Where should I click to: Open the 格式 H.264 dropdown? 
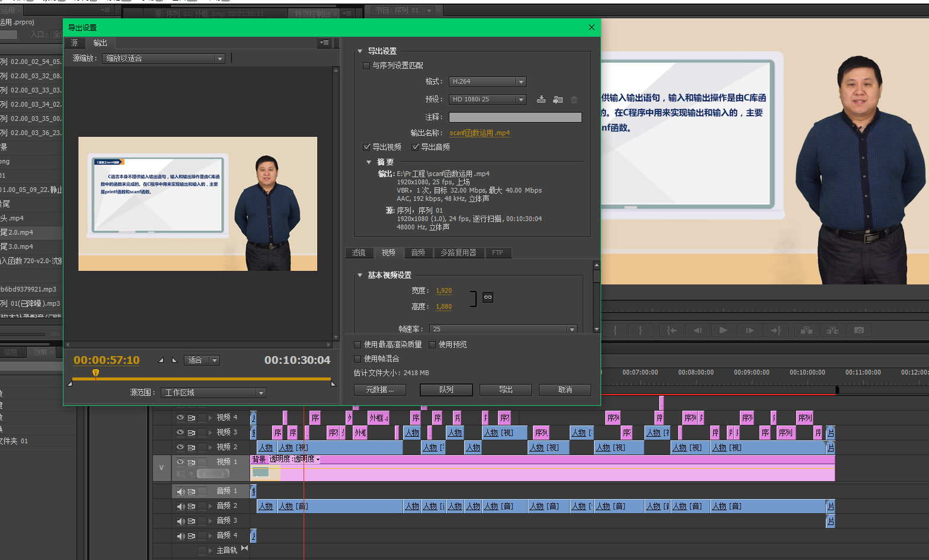click(488, 82)
